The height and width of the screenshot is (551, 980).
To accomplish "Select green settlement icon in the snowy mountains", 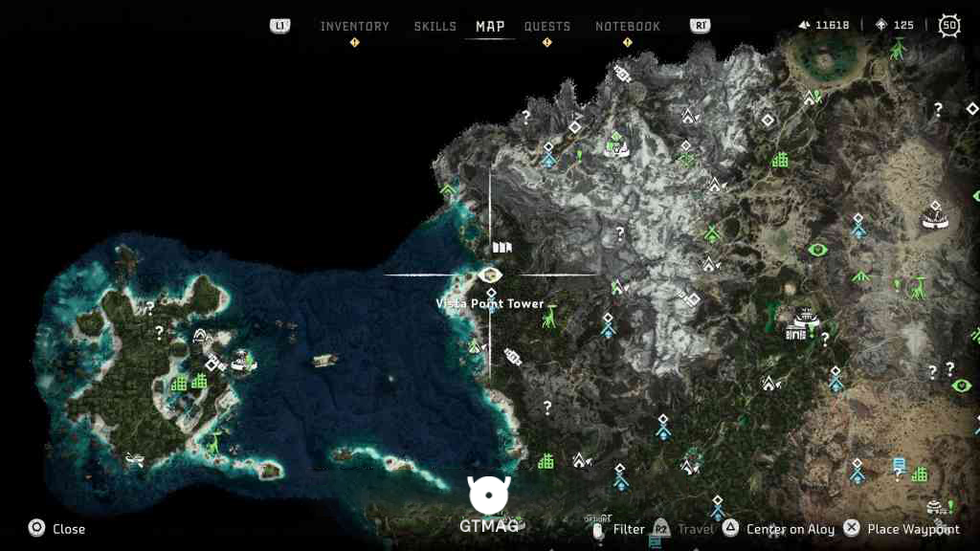I will click(x=616, y=145).
